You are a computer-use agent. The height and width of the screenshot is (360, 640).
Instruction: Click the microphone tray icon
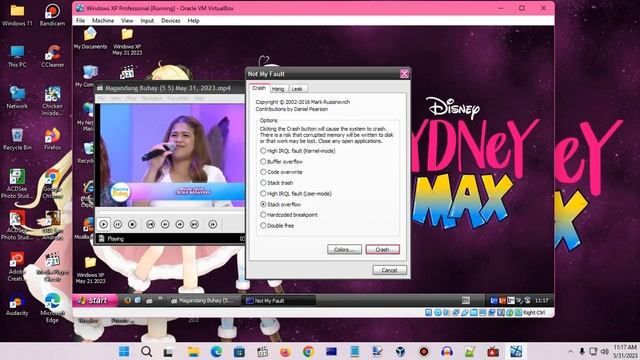point(582,351)
